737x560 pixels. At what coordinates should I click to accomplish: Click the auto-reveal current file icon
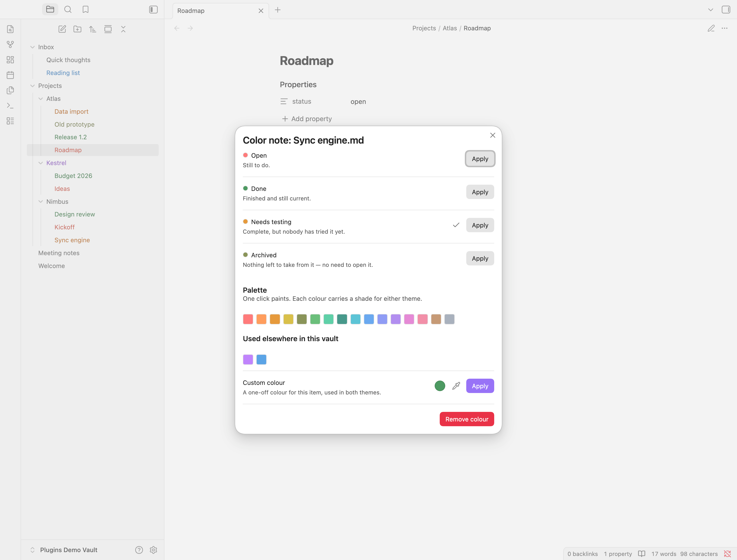pos(108,29)
